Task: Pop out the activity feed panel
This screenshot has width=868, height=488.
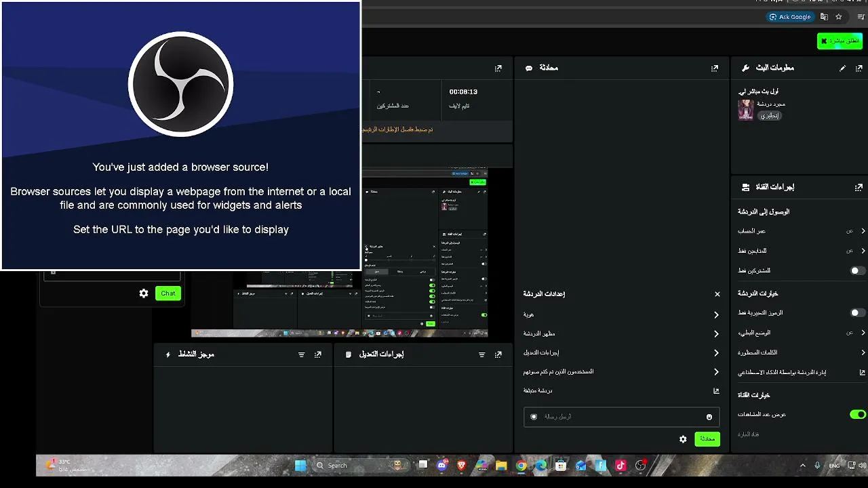Action: (x=318, y=354)
